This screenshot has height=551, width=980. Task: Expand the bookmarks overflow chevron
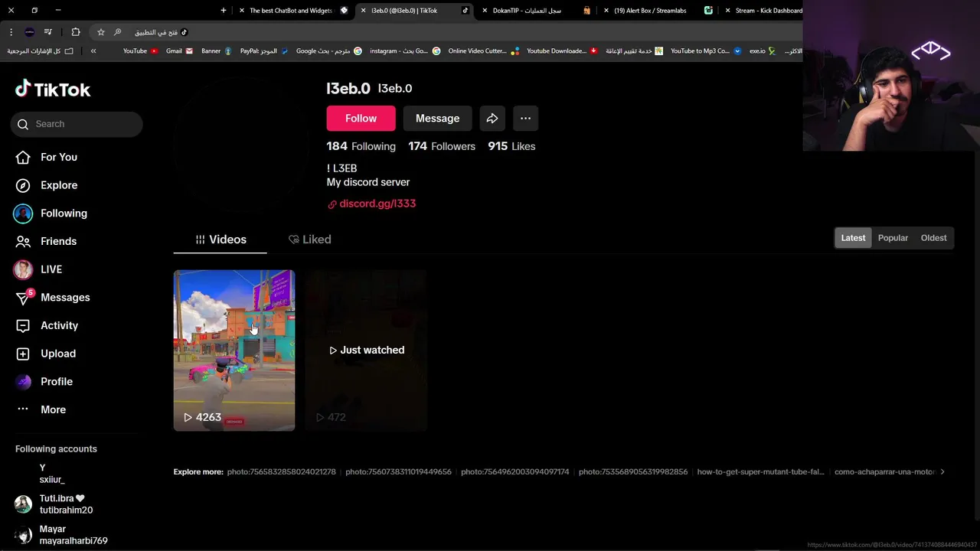[x=93, y=51]
